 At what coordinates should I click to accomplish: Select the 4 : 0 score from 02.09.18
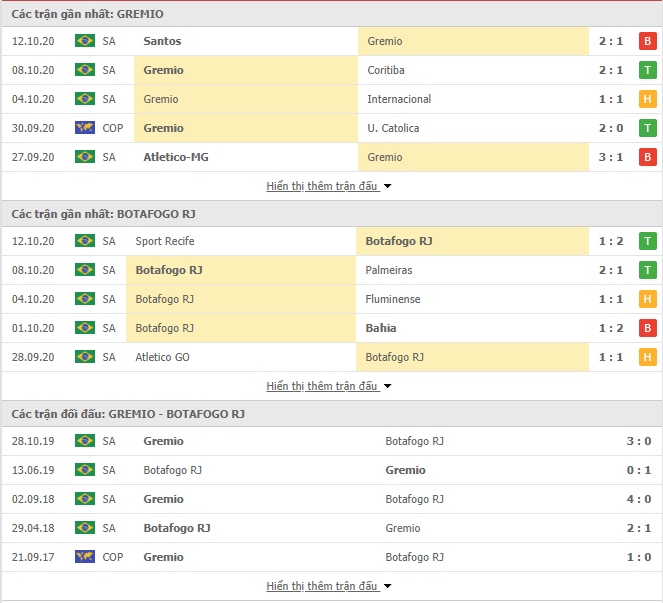[x=638, y=499]
